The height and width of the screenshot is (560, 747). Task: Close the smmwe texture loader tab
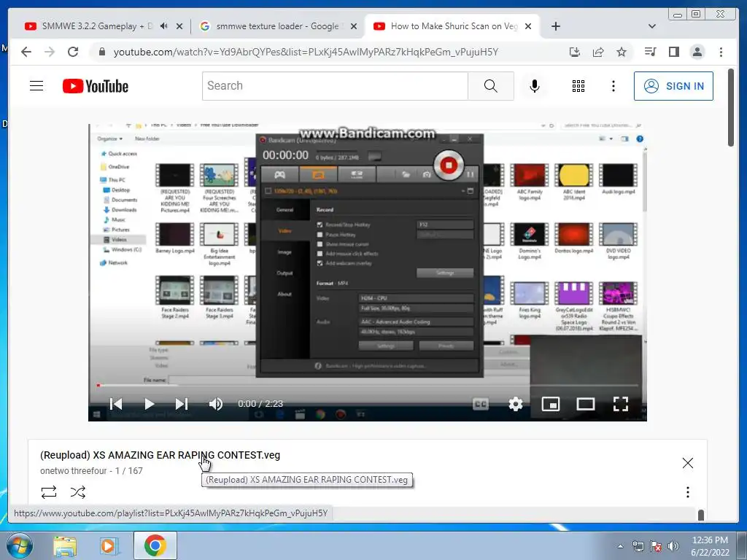point(354,26)
